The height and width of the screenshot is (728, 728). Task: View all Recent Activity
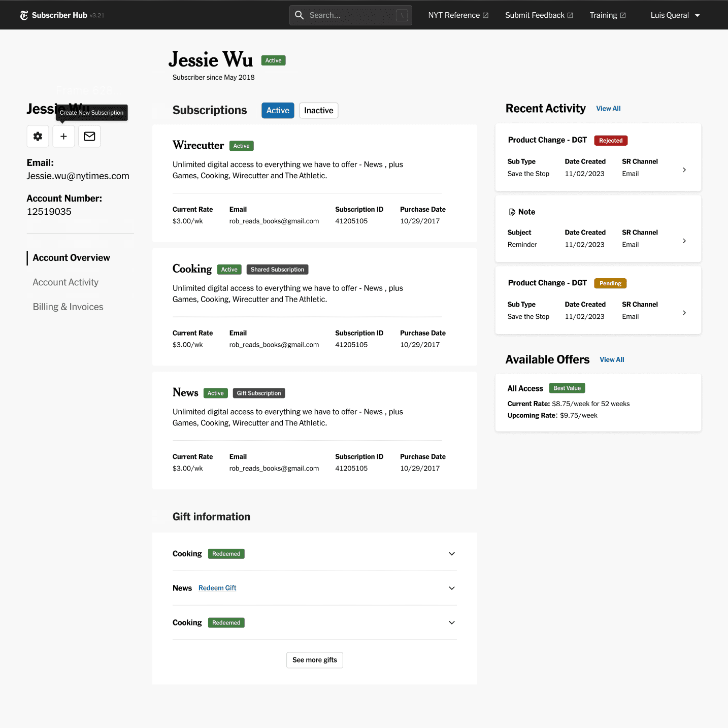[x=608, y=109]
